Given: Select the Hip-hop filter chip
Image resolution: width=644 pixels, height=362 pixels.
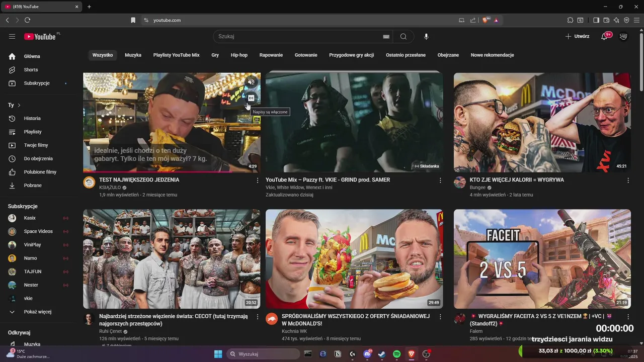Looking at the screenshot, I should (x=239, y=55).
